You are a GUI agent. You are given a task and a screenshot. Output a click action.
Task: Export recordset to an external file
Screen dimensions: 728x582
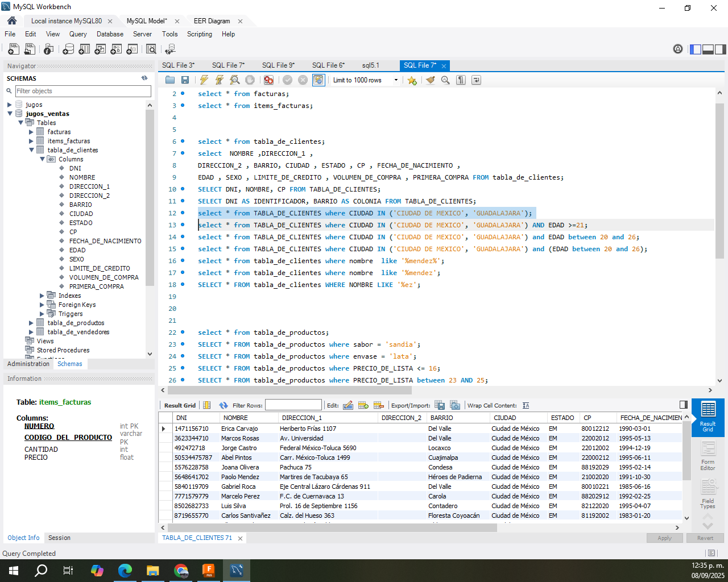coord(440,405)
